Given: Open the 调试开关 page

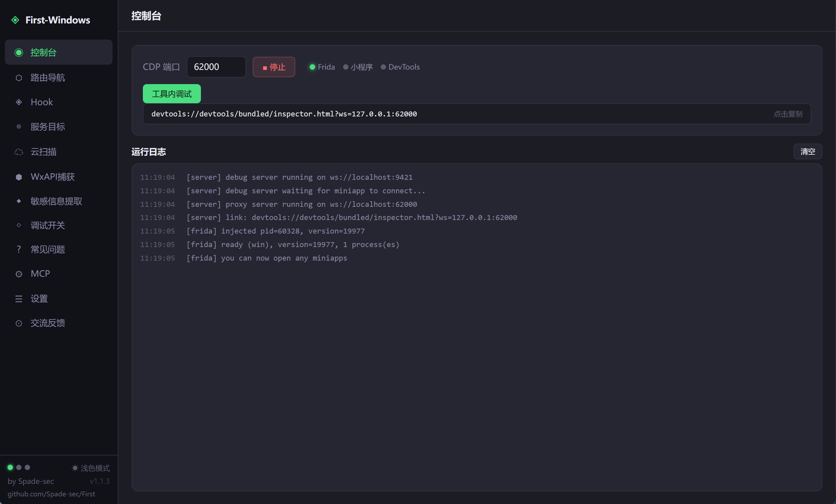Looking at the screenshot, I should pos(59,225).
